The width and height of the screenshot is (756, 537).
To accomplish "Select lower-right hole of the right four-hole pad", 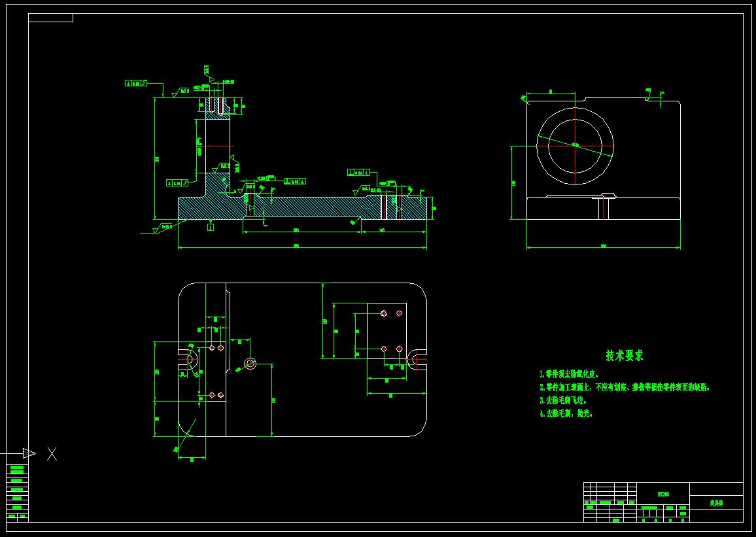I will tap(399, 349).
